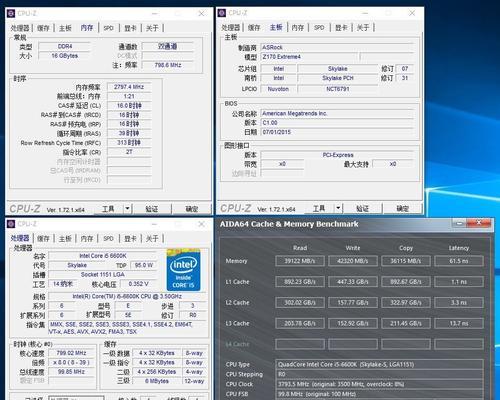Screen dimensions: 500x400
Task: Select SPD tab in the mainboard CPU-Z window
Action: point(319,27)
